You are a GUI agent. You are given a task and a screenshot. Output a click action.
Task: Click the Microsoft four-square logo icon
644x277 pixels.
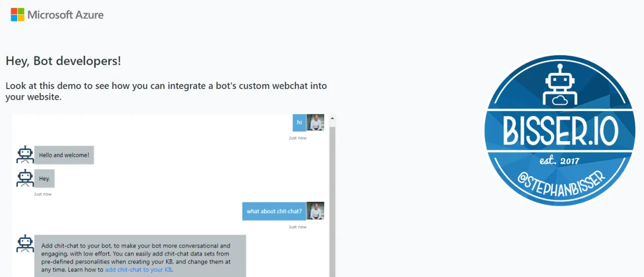click(17, 14)
